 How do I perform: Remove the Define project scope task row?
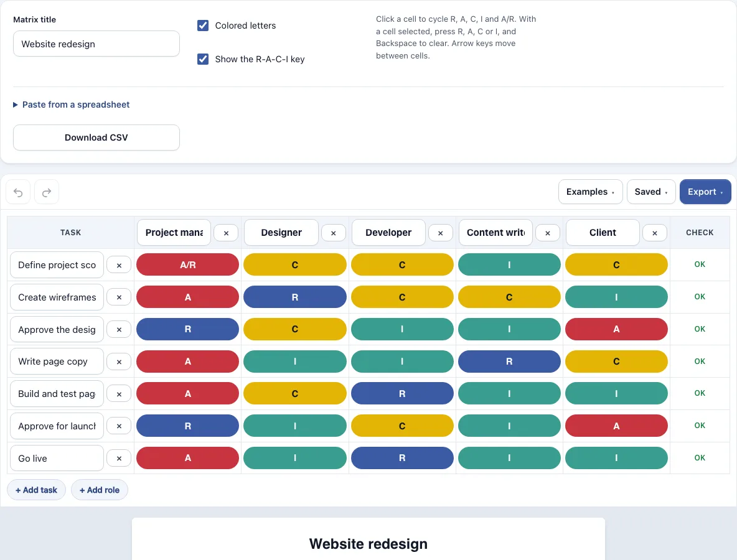[x=119, y=266]
